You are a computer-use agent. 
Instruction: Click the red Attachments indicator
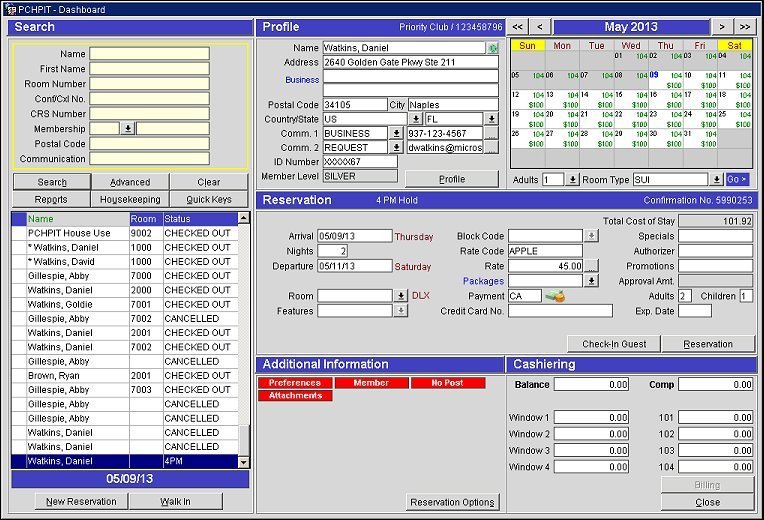point(295,396)
